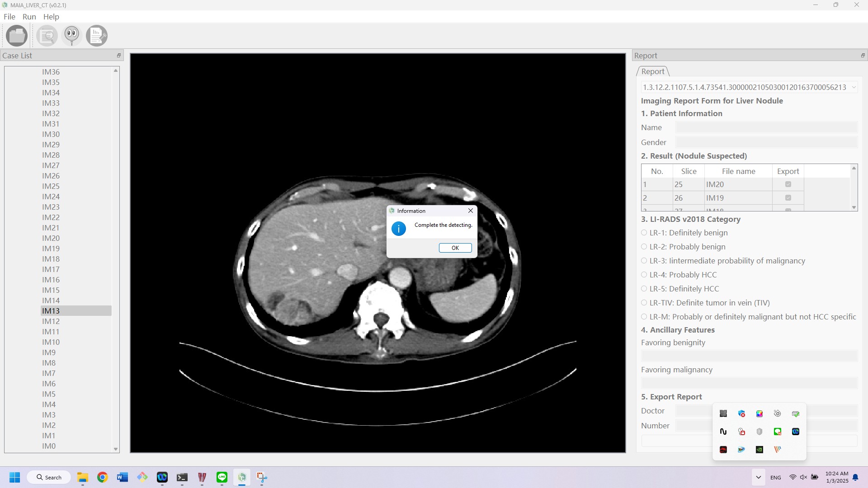Open the File menu

click(9, 17)
